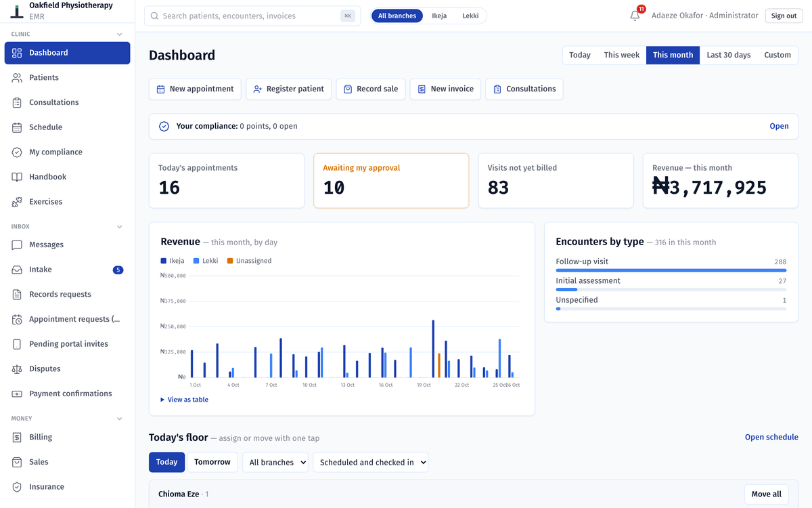Click the Sales shopping bag icon
The height and width of the screenshot is (508, 812).
17,462
